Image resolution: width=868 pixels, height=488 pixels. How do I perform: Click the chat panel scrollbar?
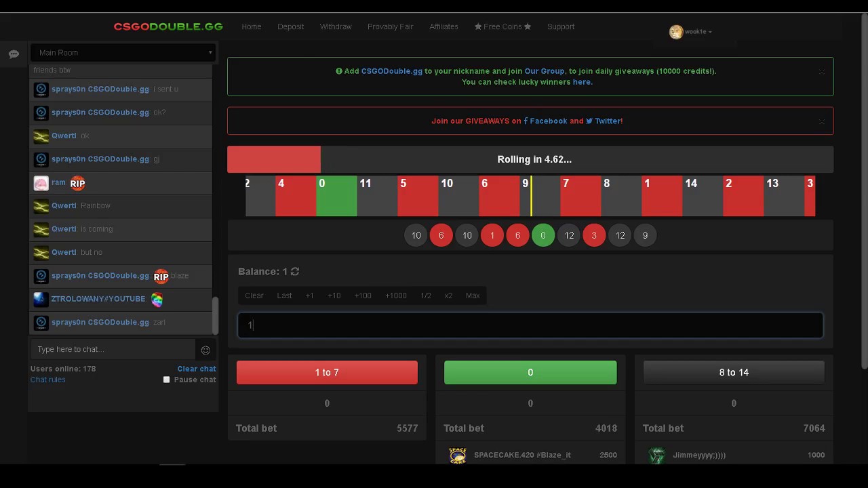click(x=216, y=316)
